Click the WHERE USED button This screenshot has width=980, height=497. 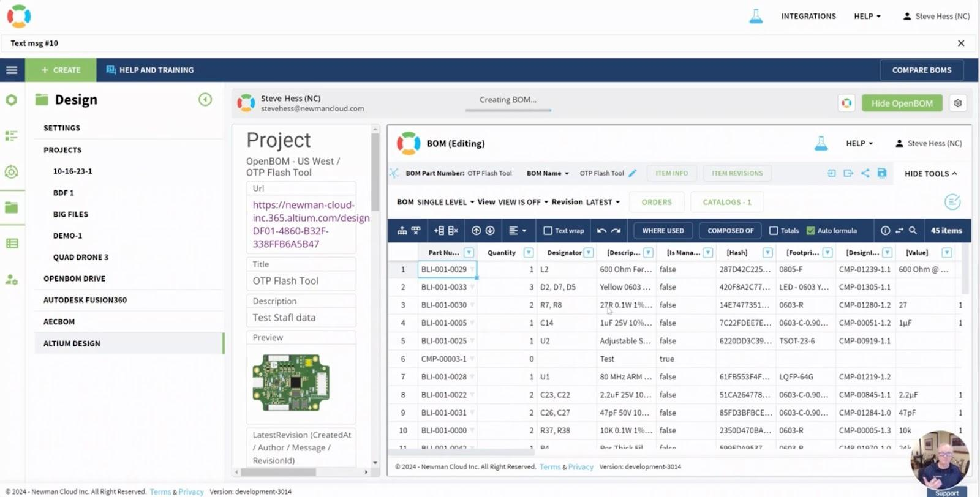(x=663, y=231)
